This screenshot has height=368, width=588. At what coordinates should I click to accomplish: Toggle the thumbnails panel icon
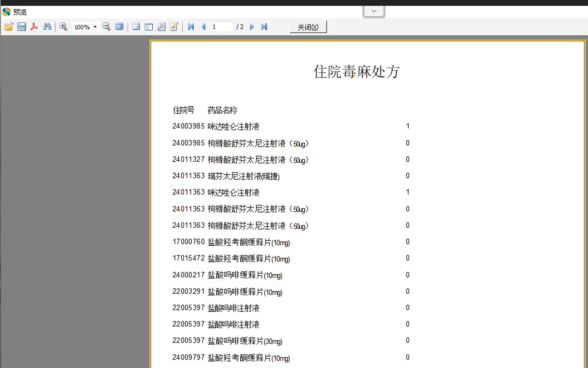149,27
